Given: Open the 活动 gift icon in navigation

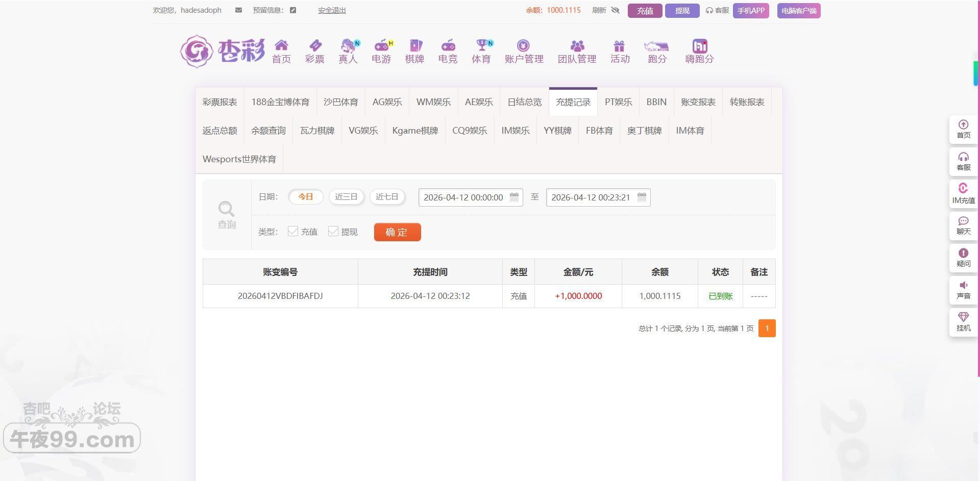Looking at the screenshot, I should click(x=620, y=46).
